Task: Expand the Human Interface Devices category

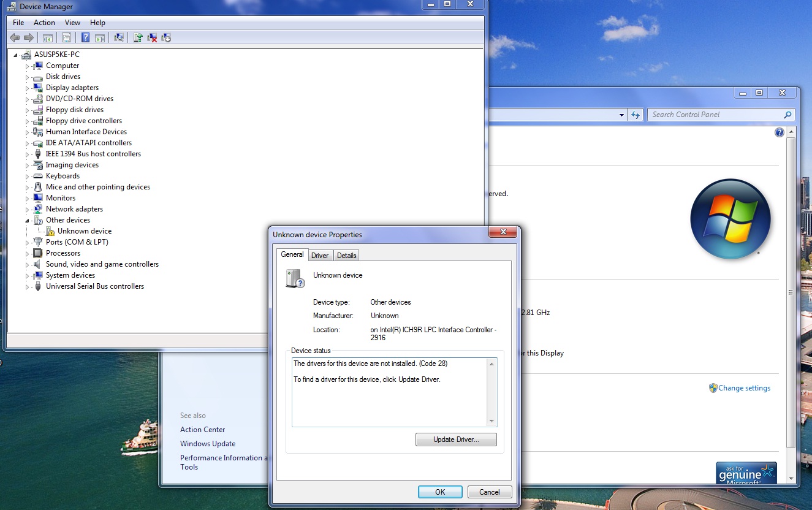Action: (x=28, y=132)
